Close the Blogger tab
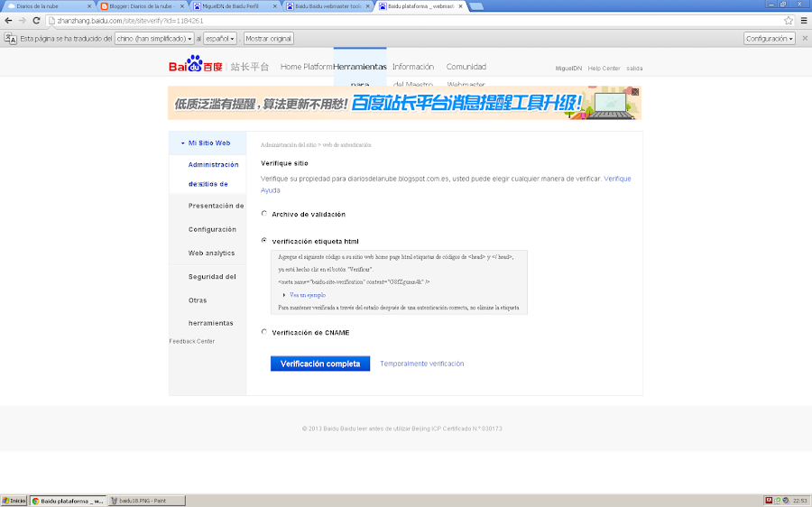The image size is (812, 507). pyautogui.click(x=181, y=6)
